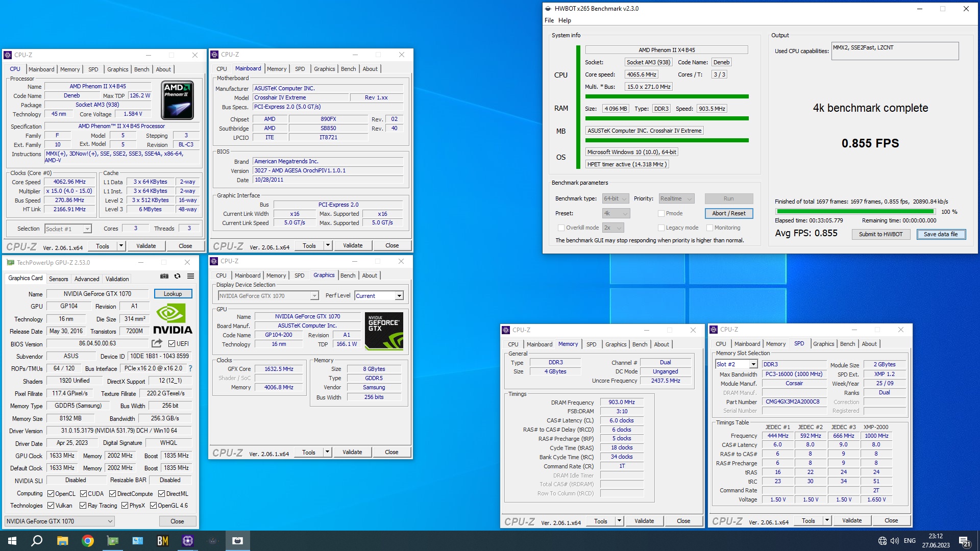Enable the Monitoring checkbox in HWBOT
The width and height of the screenshot is (980, 551).
[x=709, y=228]
